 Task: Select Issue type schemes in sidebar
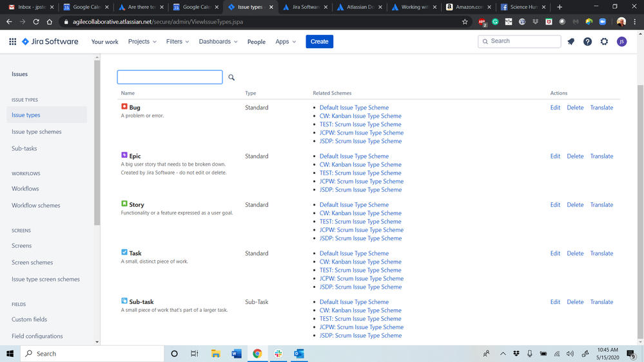[x=37, y=132]
